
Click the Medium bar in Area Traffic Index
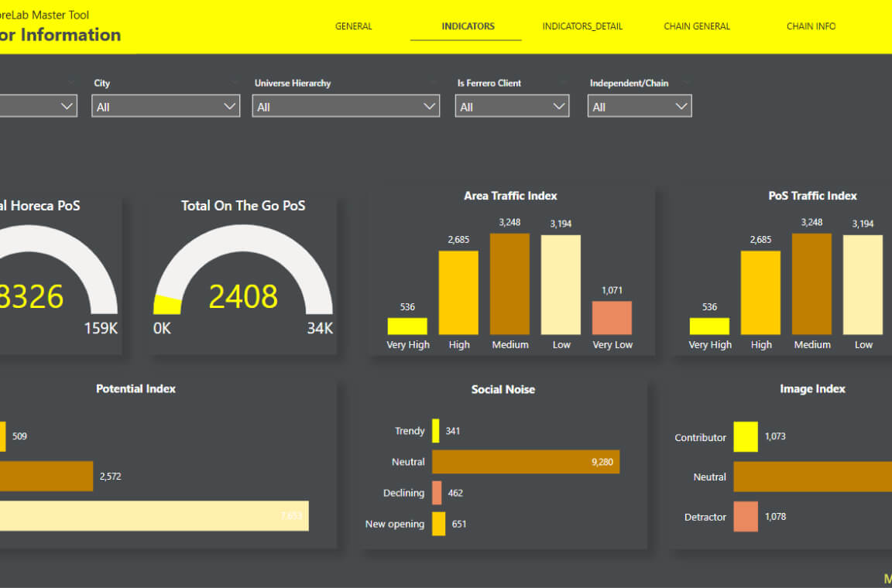click(509, 284)
